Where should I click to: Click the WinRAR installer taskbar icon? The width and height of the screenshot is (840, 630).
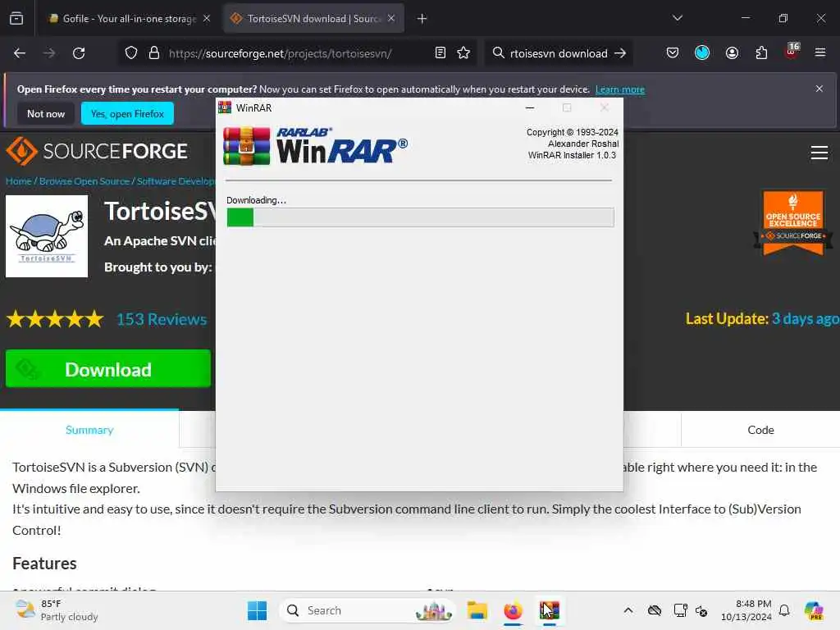tap(549, 610)
